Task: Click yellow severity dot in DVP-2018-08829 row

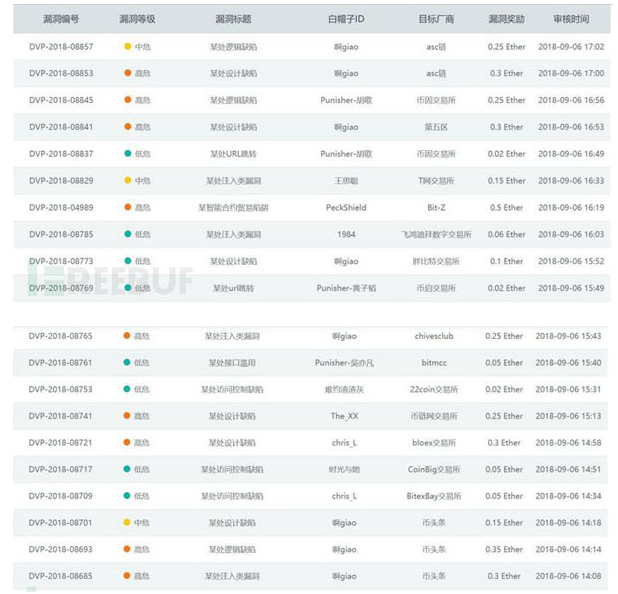Action: click(x=127, y=181)
